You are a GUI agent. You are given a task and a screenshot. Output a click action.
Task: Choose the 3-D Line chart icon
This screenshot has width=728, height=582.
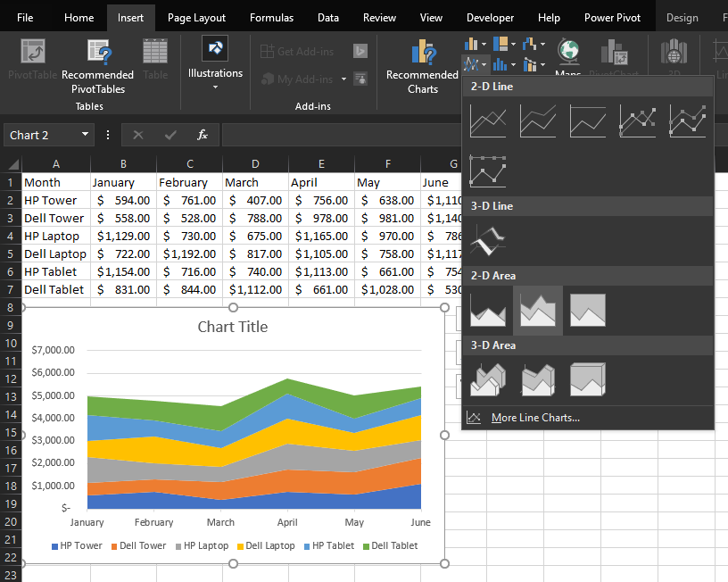pos(488,240)
